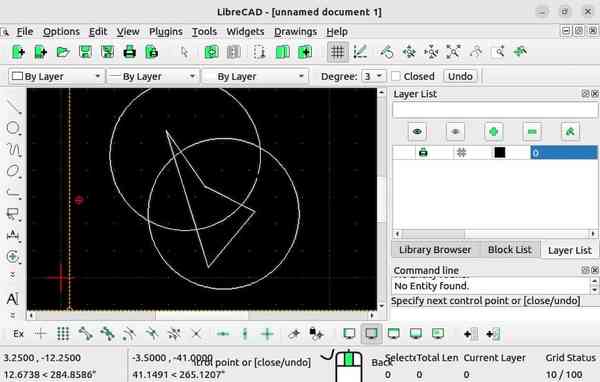
Task: Toggle Snap Intersection X icon
Action: pyautogui.click(x=196, y=334)
